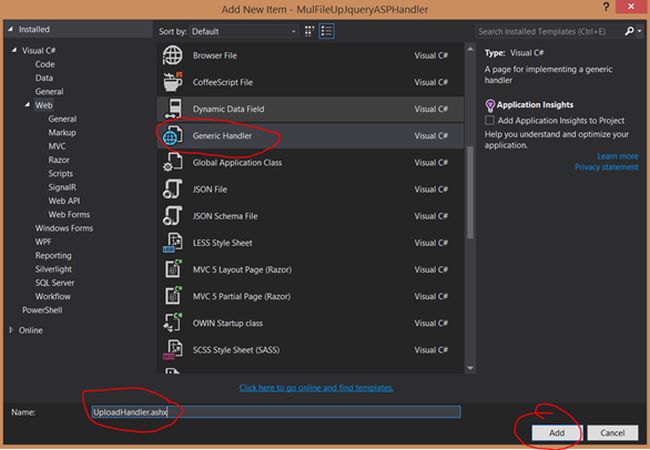Viewport: 650px width, 450px height.
Task: Click the scroll down arrow of template list
Action: coord(470,368)
